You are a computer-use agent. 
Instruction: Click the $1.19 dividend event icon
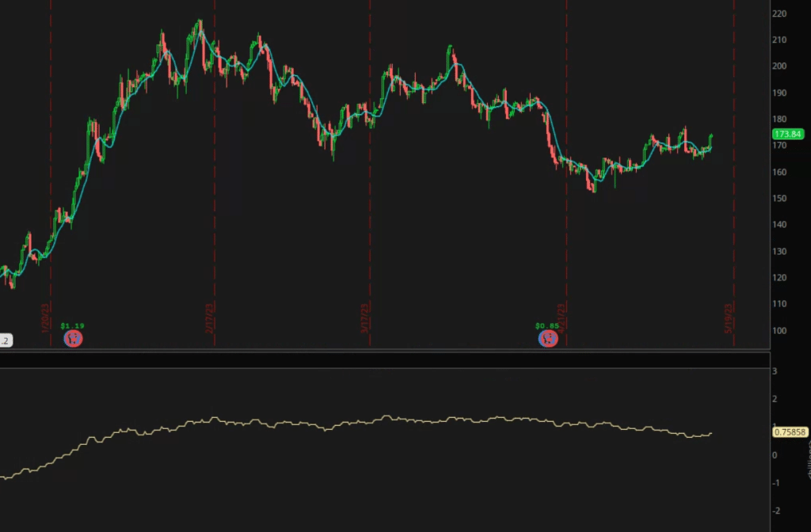(x=72, y=338)
